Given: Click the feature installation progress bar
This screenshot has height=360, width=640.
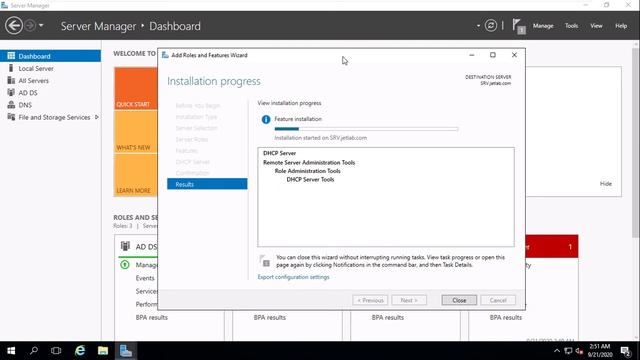Looking at the screenshot, I should click(366, 129).
